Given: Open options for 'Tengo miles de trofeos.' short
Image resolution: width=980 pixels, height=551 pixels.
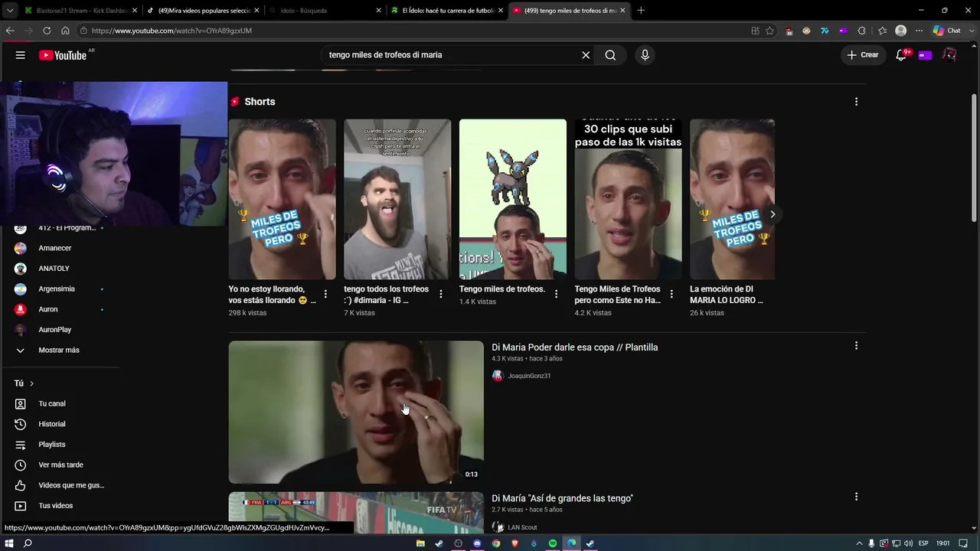Looking at the screenshot, I should click(x=556, y=294).
